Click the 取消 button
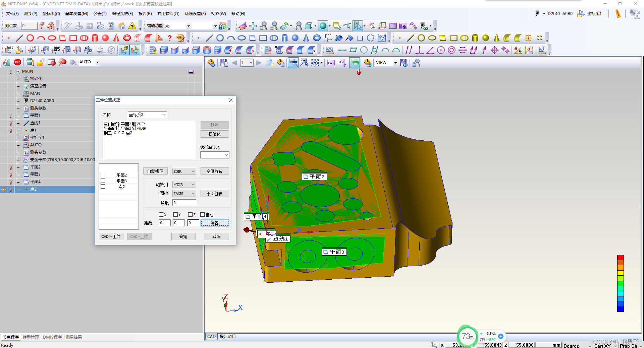This screenshot has width=644, height=348. [x=217, y=236]
